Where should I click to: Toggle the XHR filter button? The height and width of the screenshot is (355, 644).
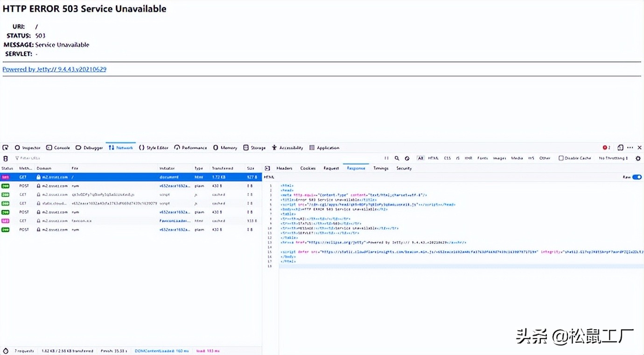(468, 158)
